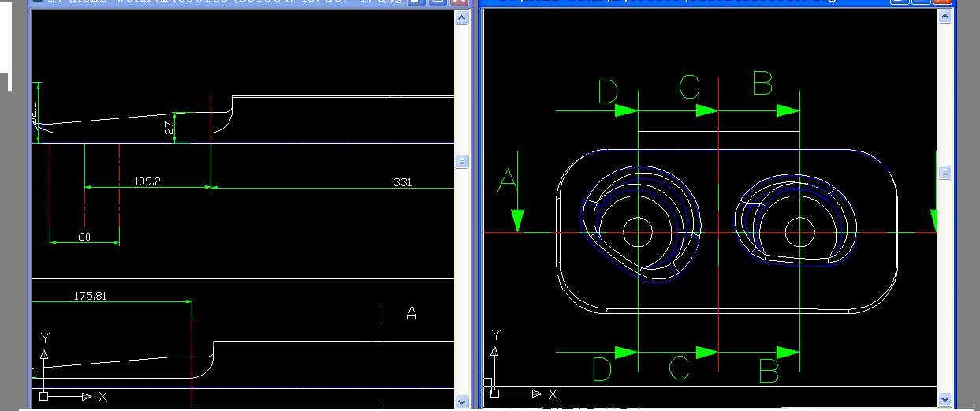Viewport: 980px width, 411px height.
Task: Select the small circle in the left cavity
Action: pyautogui.click(x=638, y=232)
